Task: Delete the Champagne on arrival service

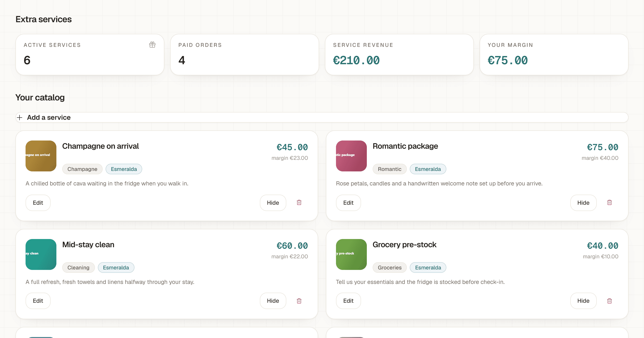Action: point(299,203)
